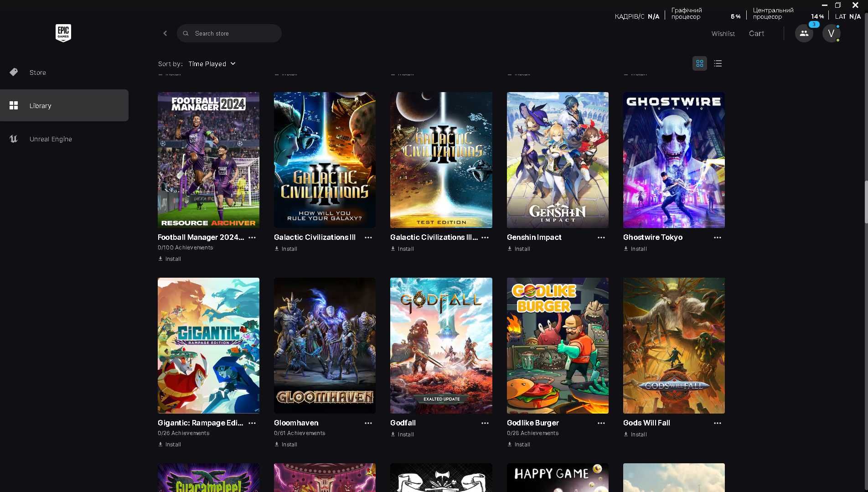Open the Happy Game cover thumbnail

pyautogui.click(x=558, y=477)
